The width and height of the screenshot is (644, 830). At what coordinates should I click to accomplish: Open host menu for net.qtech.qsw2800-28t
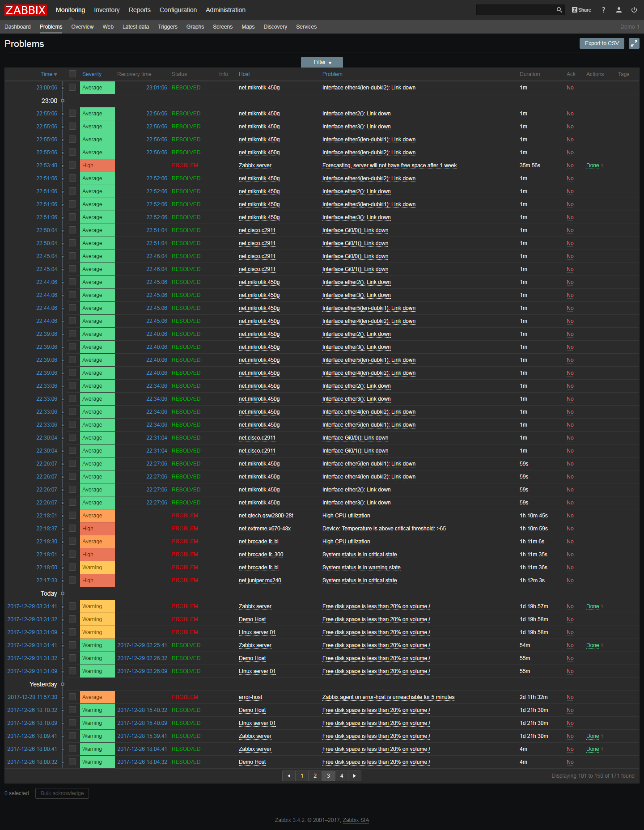coord(266,516)
